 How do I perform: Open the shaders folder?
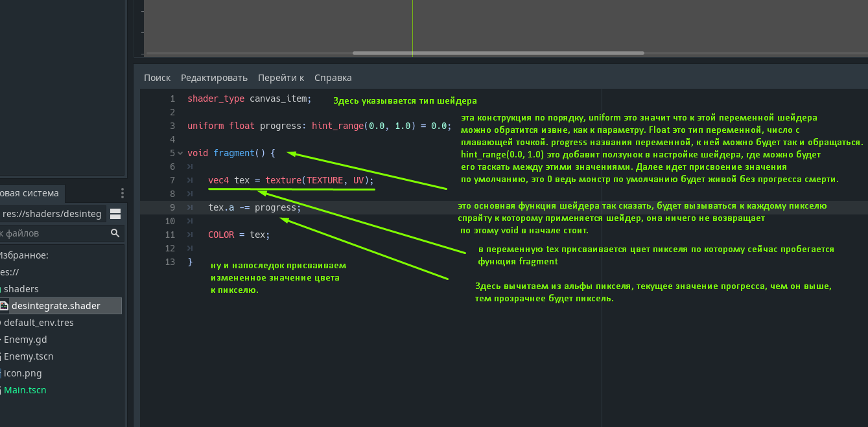(x=21, y=289)
